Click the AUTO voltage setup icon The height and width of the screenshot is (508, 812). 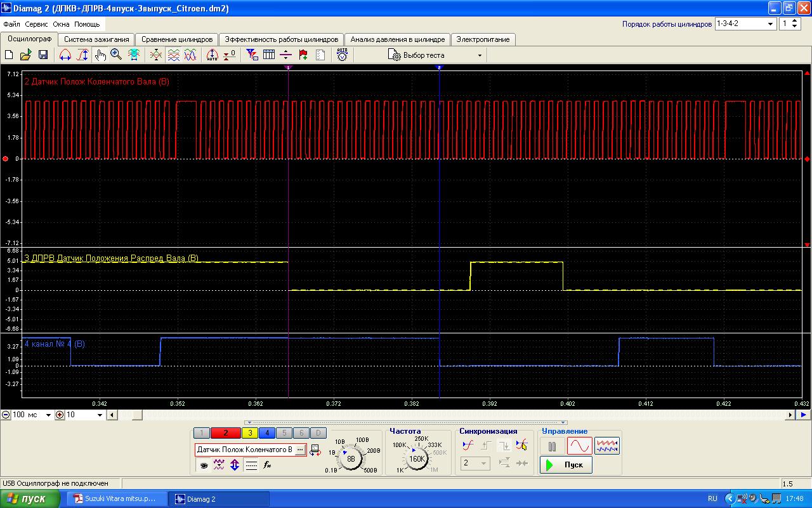coord(342,55)
